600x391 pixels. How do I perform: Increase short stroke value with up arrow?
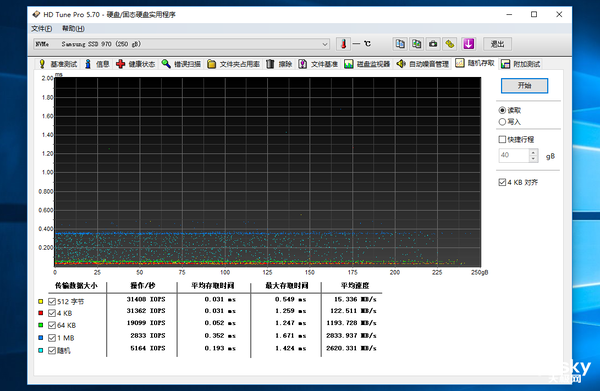[533, 152]
